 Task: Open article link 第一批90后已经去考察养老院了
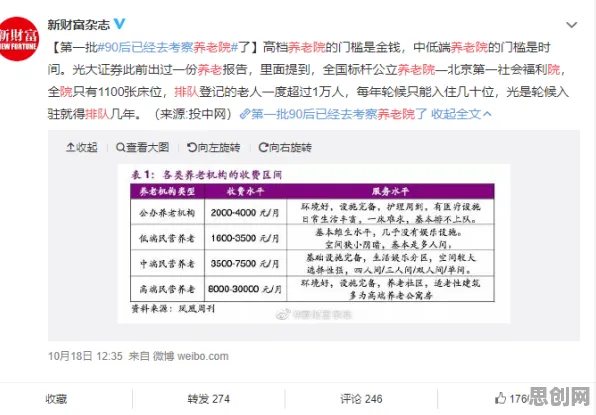coord(339,114)
